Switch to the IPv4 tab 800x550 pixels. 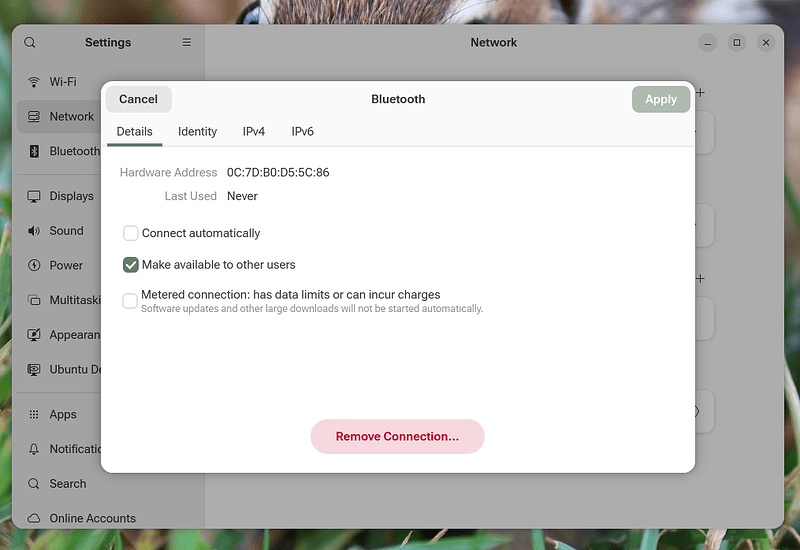254,132
